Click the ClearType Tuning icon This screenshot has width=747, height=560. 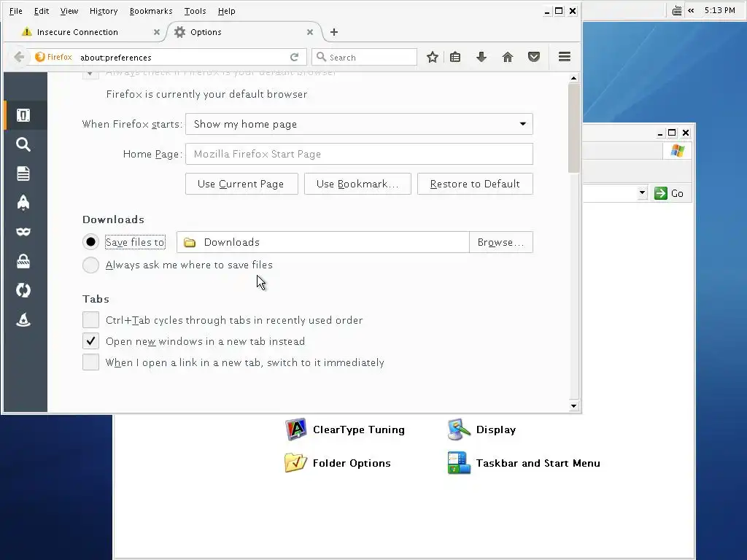[x=296, y=429]
